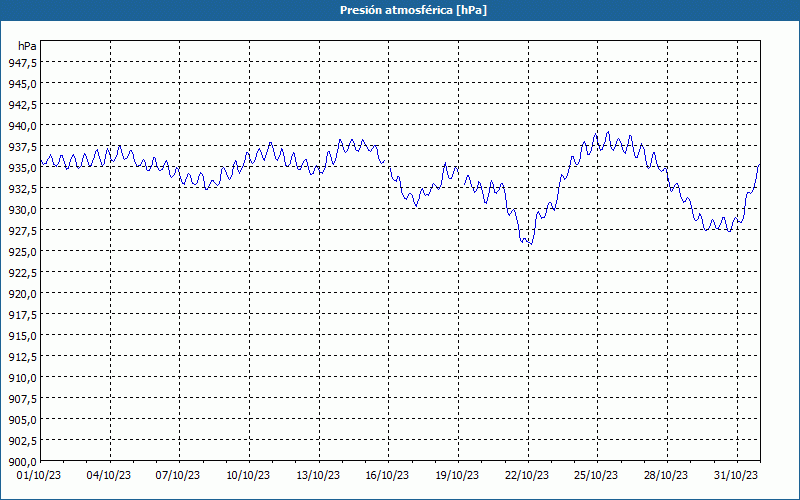
Task: Click the 930,0 y-axis value
Action: point(22,209)
